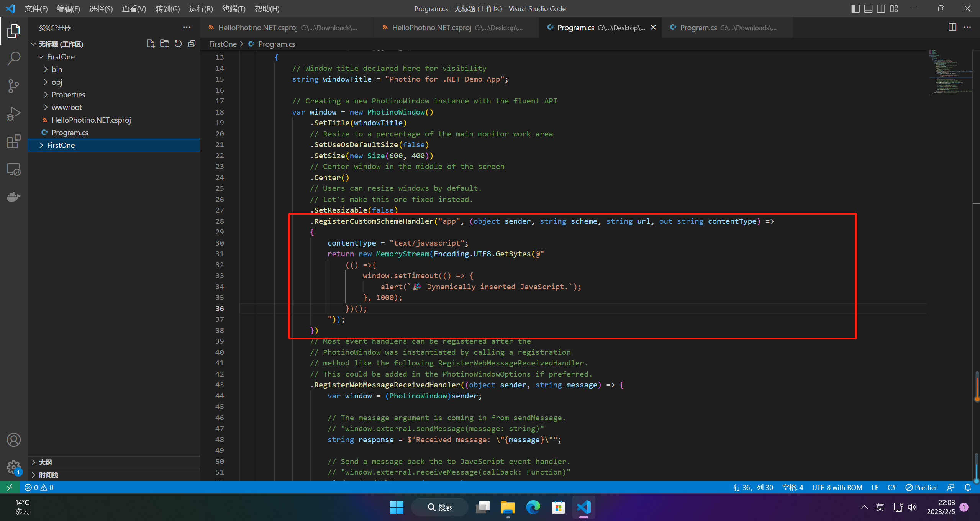The image size is (980, 521).
Task: Expand the Properties folder
Action: point(68,95)
